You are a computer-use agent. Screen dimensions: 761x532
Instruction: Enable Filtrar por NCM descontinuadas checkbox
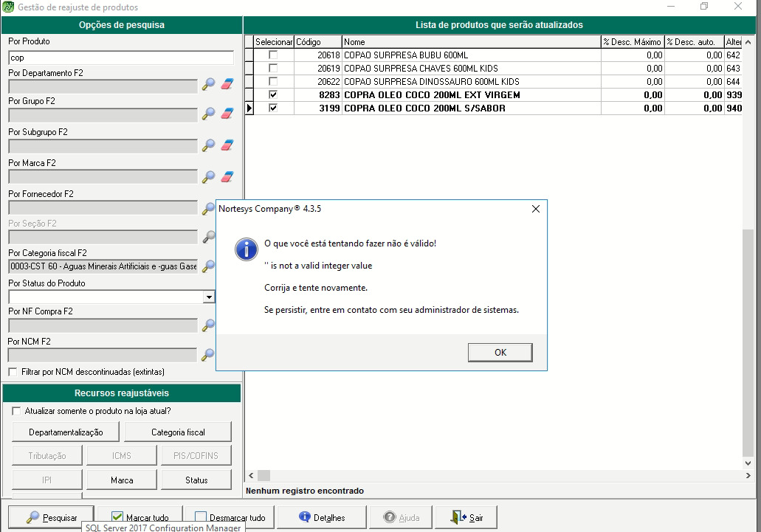click(x=13, y=372)
